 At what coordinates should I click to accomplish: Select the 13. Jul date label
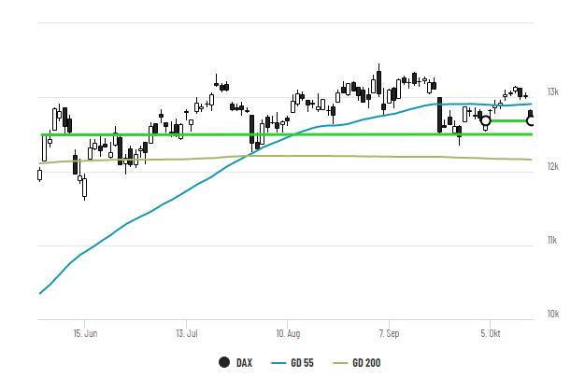pyautogui.click(x=187, y=331)
